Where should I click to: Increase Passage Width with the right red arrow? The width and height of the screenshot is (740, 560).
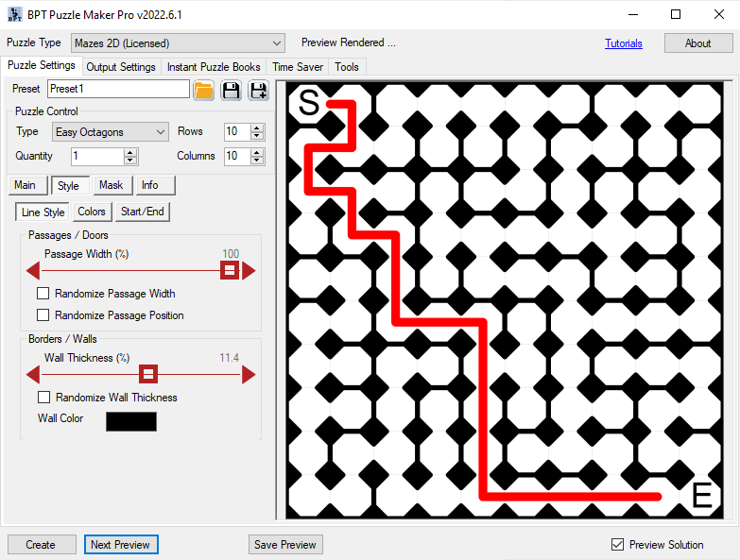(x=249, y=271)
